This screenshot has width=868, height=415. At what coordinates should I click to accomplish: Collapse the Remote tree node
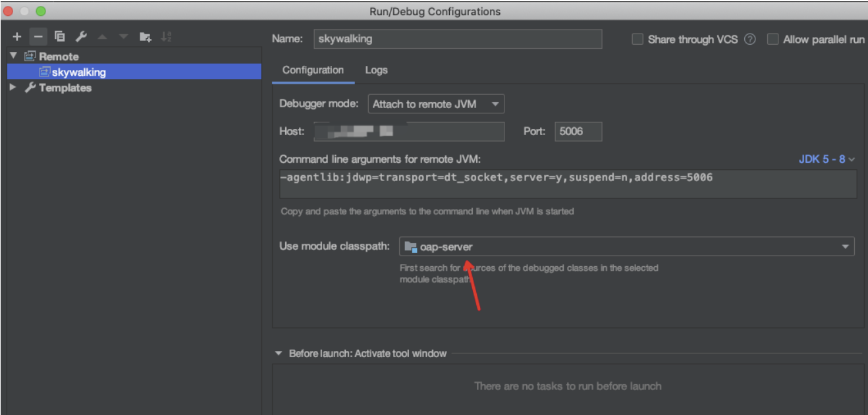pyautogui.click(x=13, y=56)
